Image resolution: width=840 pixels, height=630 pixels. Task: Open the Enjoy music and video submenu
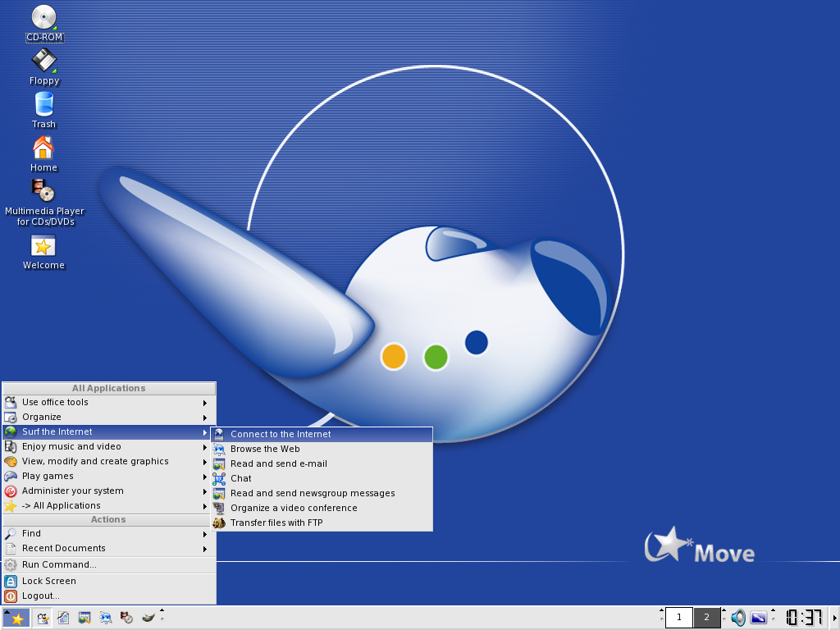point(109,447)
